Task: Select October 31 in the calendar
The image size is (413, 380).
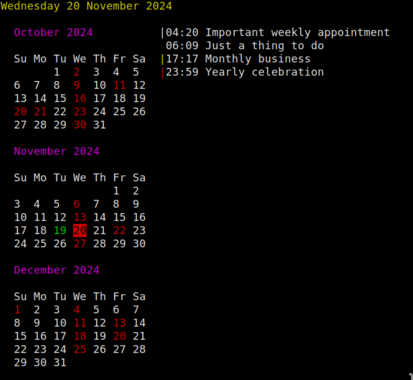Action: pyautogui.click(x=100, y=125)
